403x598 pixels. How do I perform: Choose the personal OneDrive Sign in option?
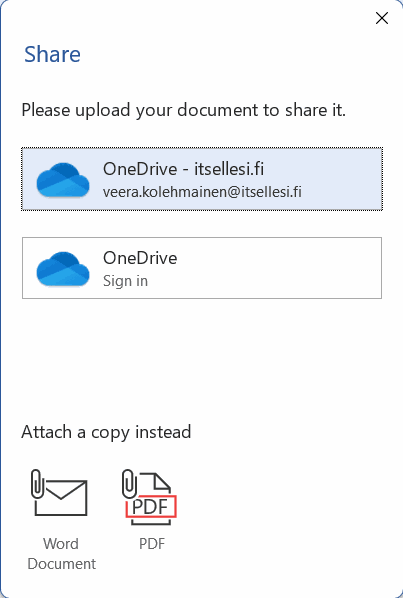[202, 268]
